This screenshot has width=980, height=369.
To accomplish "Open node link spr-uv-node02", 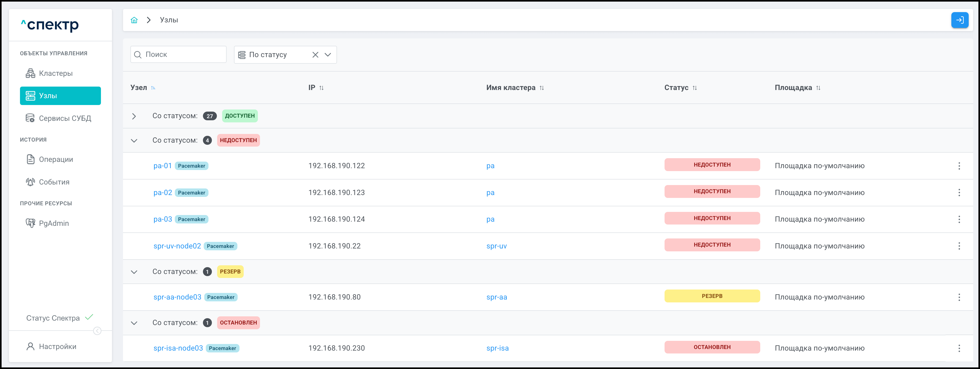I will 177,246.
